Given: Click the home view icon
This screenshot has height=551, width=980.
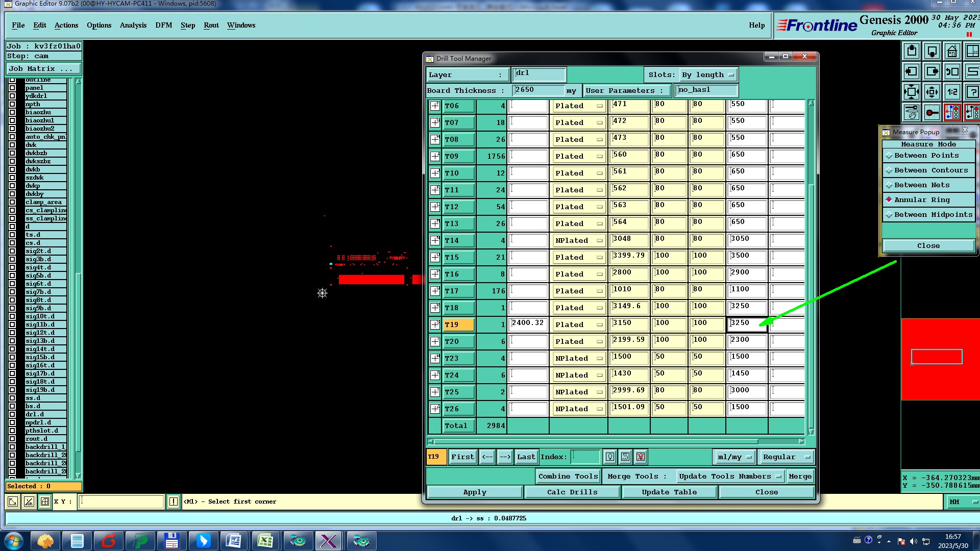Looking at the screenshot, I should [952, 52].
